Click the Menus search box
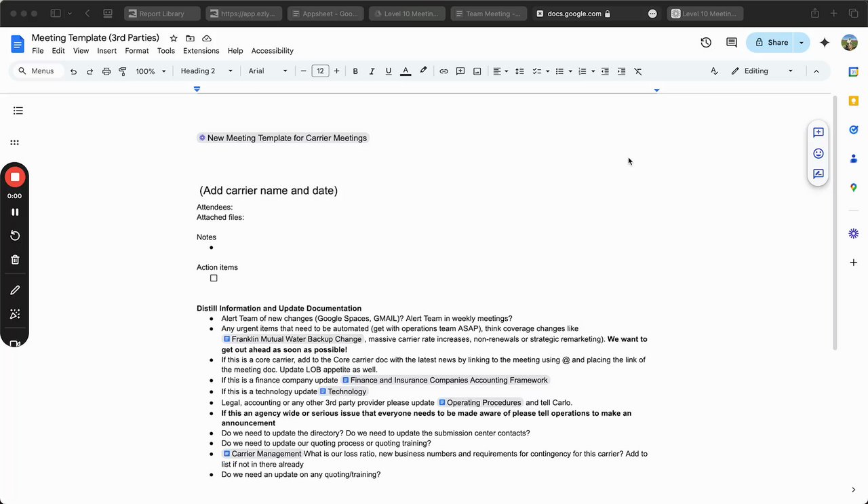The height and width of the screenshot is (504, 868). (x=39, y=71)
